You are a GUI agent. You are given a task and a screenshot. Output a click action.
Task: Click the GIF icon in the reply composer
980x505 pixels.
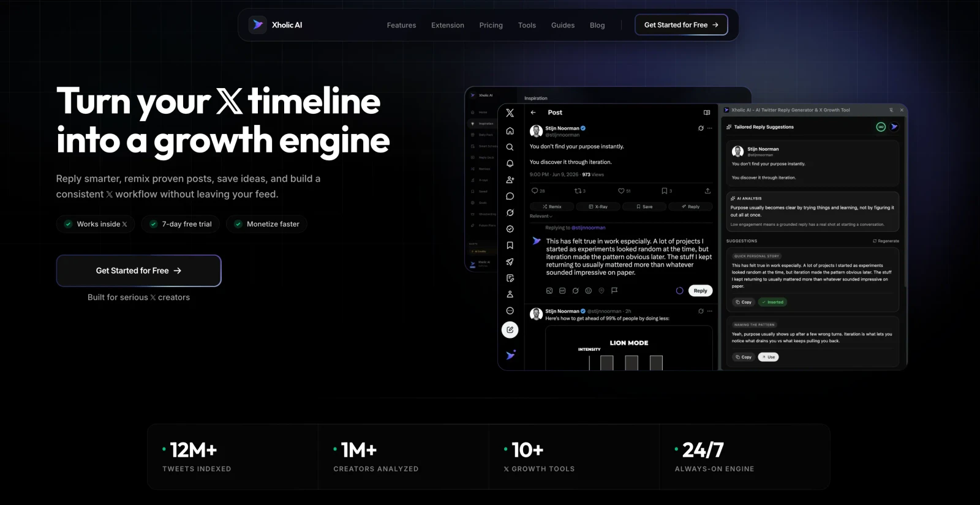[x=562, y=291]
